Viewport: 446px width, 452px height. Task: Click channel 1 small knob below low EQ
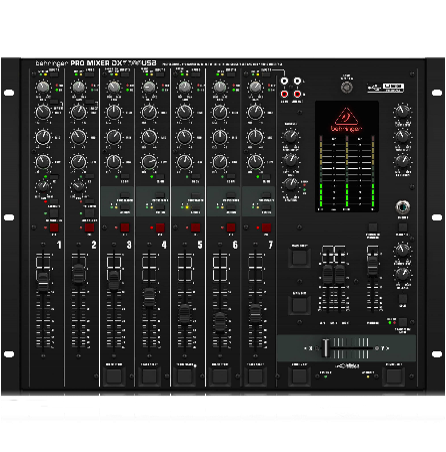(x=43, y=186)
